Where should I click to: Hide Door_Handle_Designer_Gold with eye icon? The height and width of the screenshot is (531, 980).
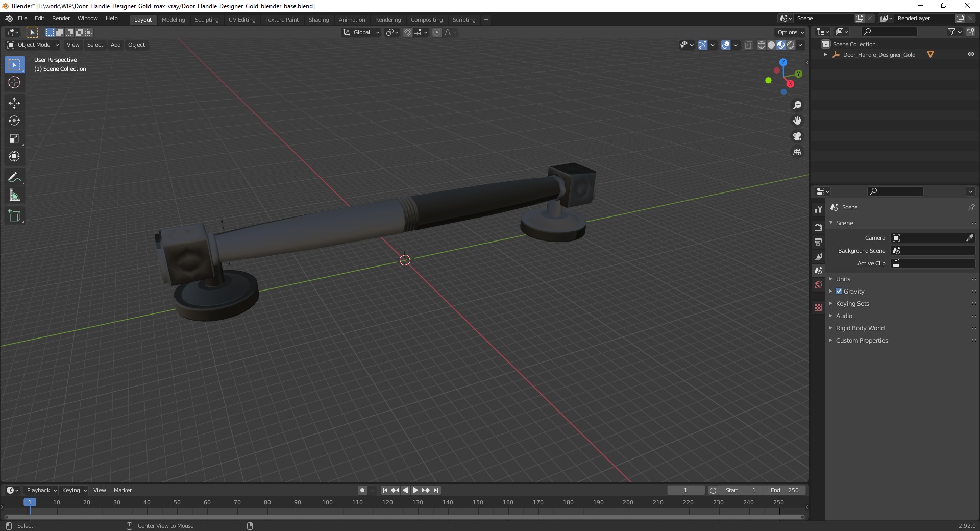971,54
